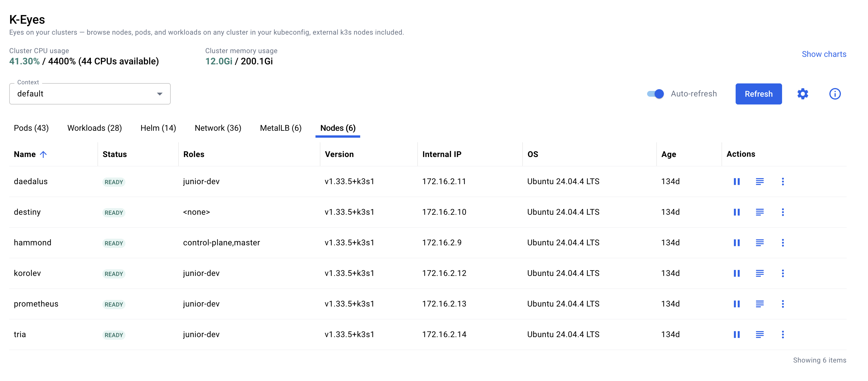Click pause icon in hammond row
868x381 pixels.
tap(737, 243)
